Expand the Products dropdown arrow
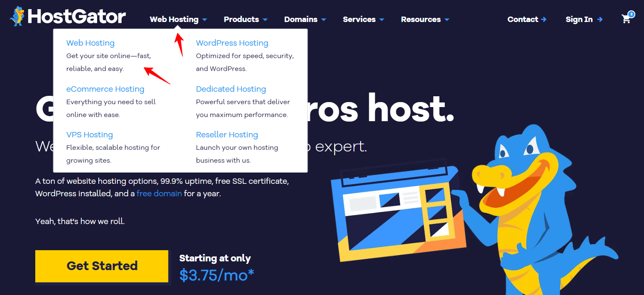 (265, 20)
